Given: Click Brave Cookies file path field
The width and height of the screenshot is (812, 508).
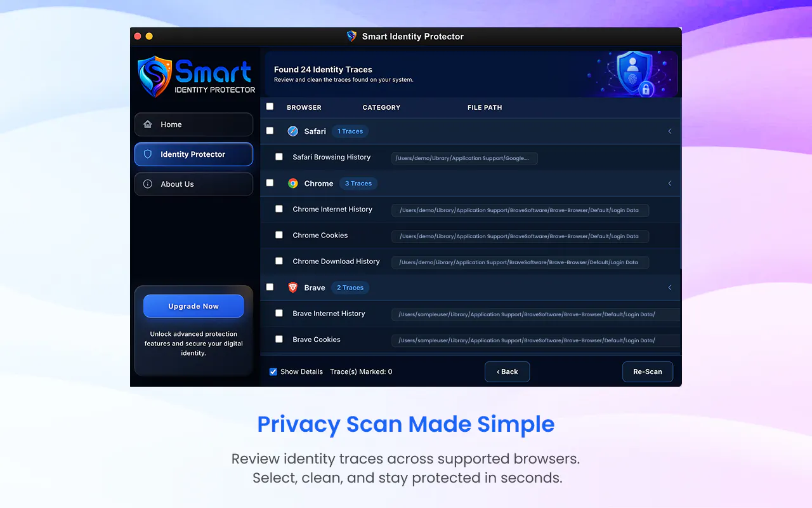Looking at the screenshot, I should (x=536, y=340).
